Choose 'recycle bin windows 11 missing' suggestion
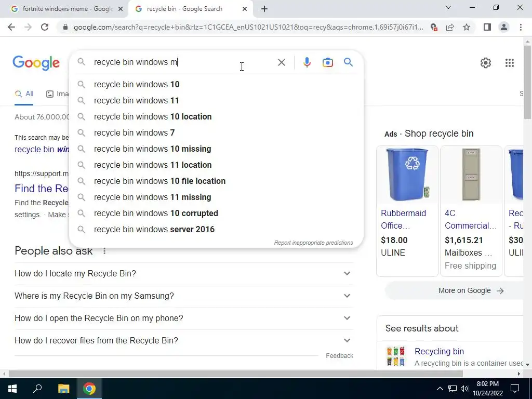This screenshot has width=532, height=399. pos(216,197)
